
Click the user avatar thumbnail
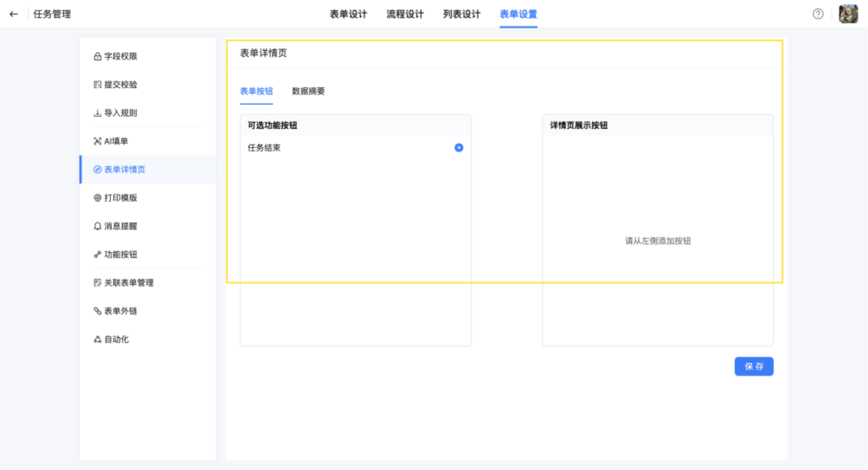click(848, 14)
